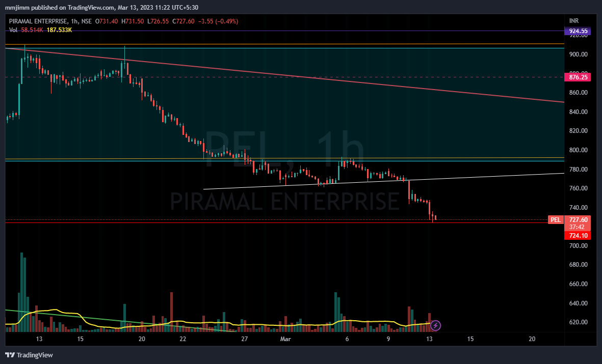Screen dimensions: 602x364
Task: Click the purple 924.55 price label
Action: (x=578, y=31)
